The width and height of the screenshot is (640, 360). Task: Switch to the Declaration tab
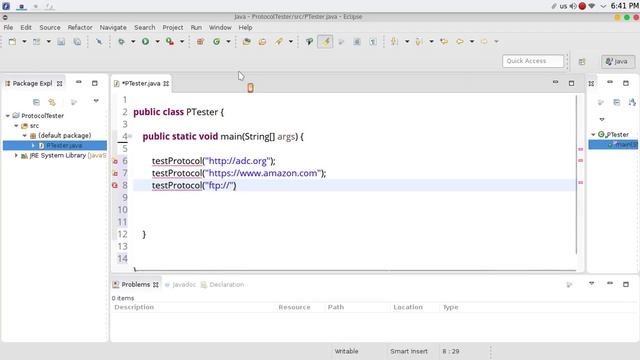pos(222,284)
